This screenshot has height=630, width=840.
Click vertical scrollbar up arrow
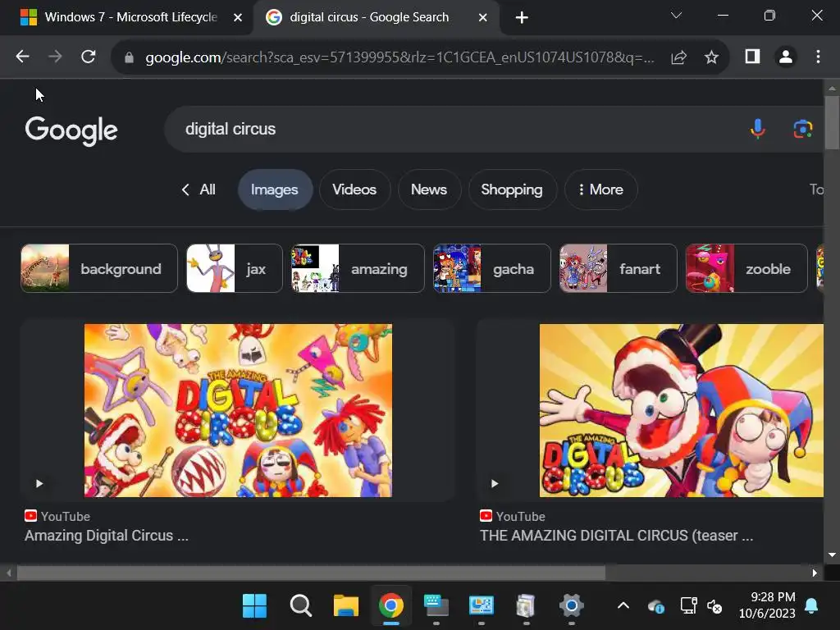832,88
